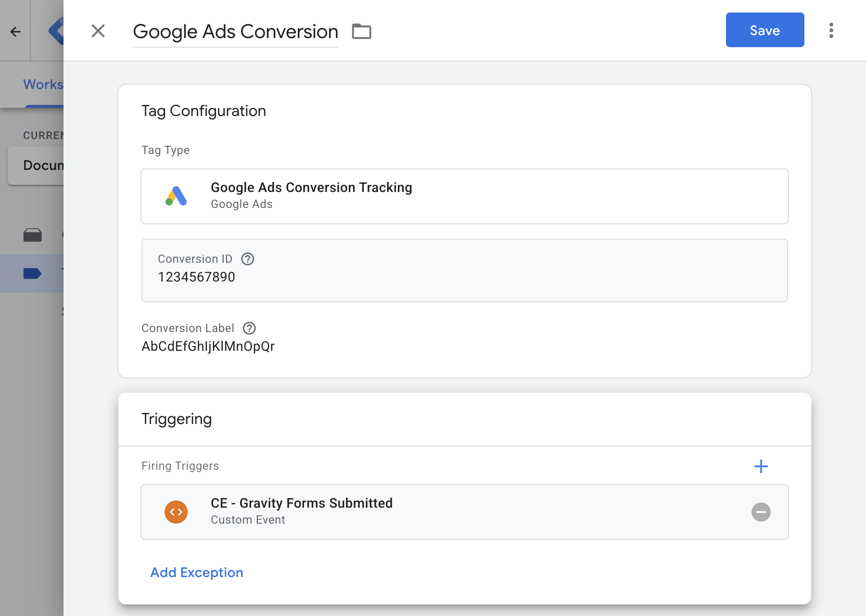Click the Add Exception link

coord(197,572)
